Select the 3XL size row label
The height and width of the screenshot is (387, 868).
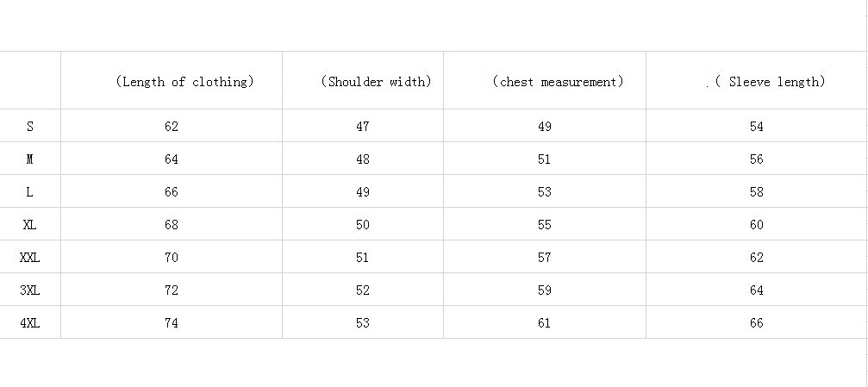tap(30, 290)
